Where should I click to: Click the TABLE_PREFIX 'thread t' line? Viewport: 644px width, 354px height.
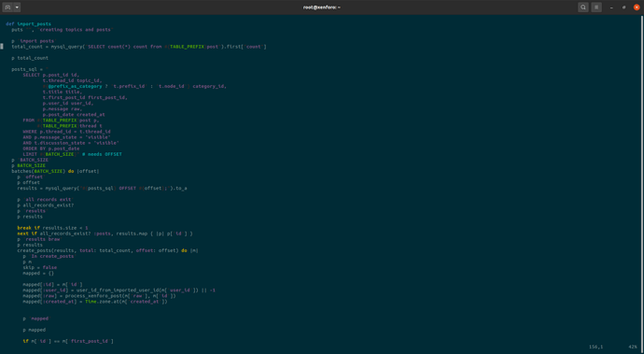[70, 126]
